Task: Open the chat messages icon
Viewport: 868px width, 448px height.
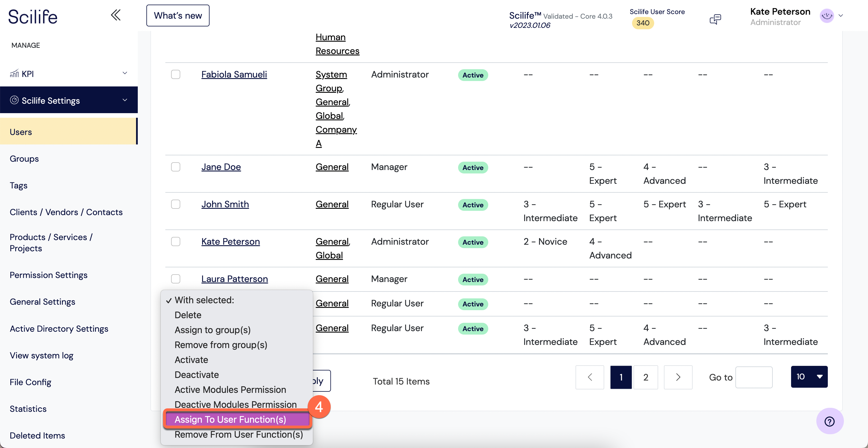Action: (715, 19)
